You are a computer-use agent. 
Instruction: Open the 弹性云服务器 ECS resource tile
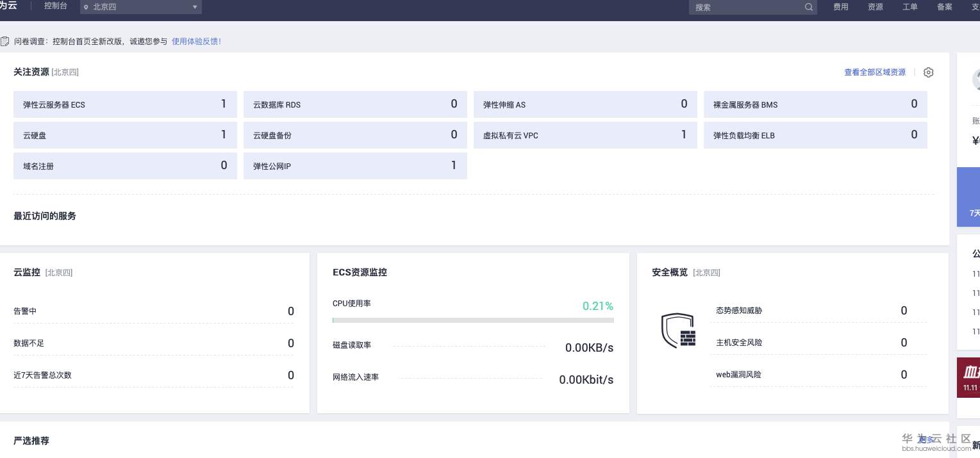[x=125, y=104]
